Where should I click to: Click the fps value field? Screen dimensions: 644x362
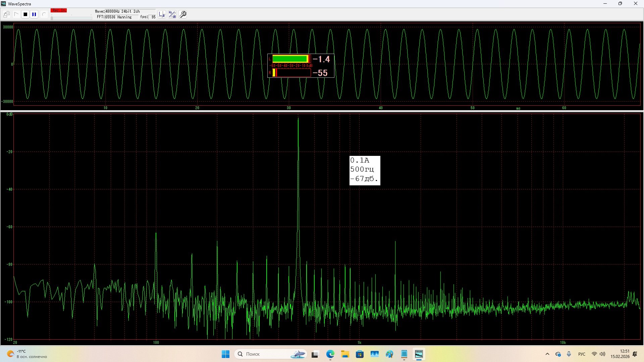pos(153,17)
